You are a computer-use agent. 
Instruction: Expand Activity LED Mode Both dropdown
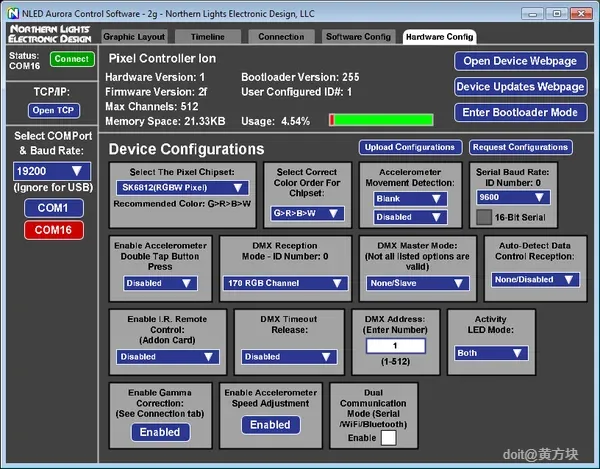492,353
